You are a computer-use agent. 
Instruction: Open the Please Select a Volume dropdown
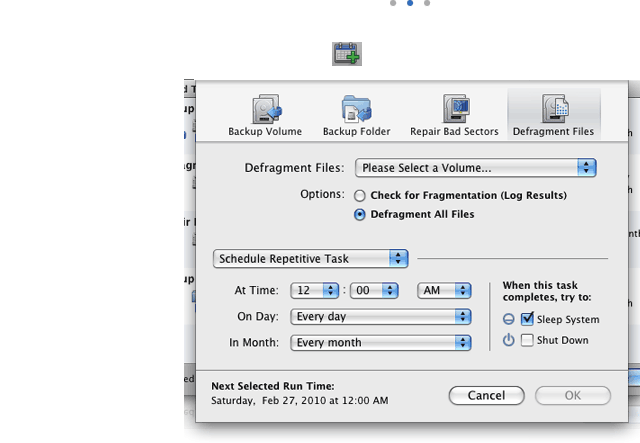(476, 168)
